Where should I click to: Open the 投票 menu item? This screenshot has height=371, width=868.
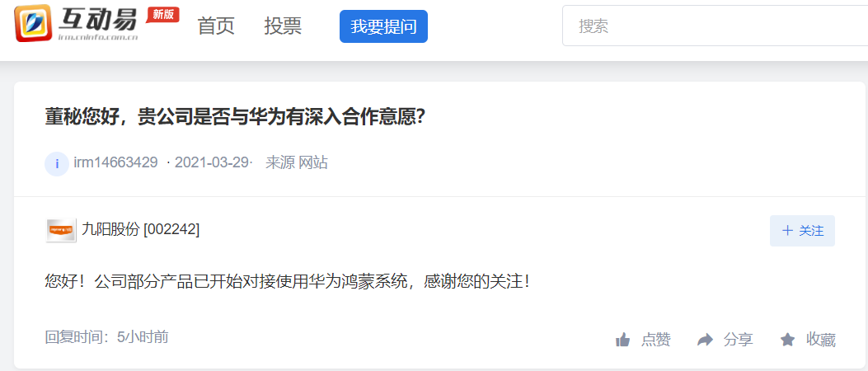click(x=283, y=26)
